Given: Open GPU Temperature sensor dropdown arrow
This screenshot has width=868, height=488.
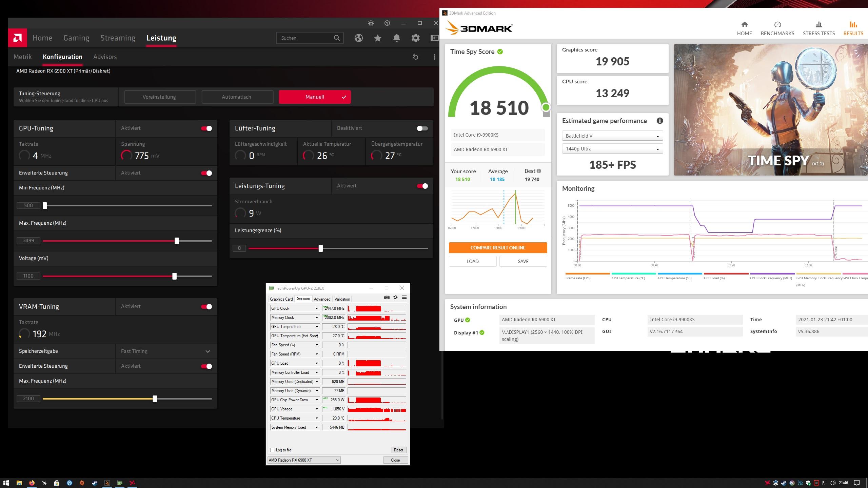Looking at the screenshot, I should (x=317, y=327).
